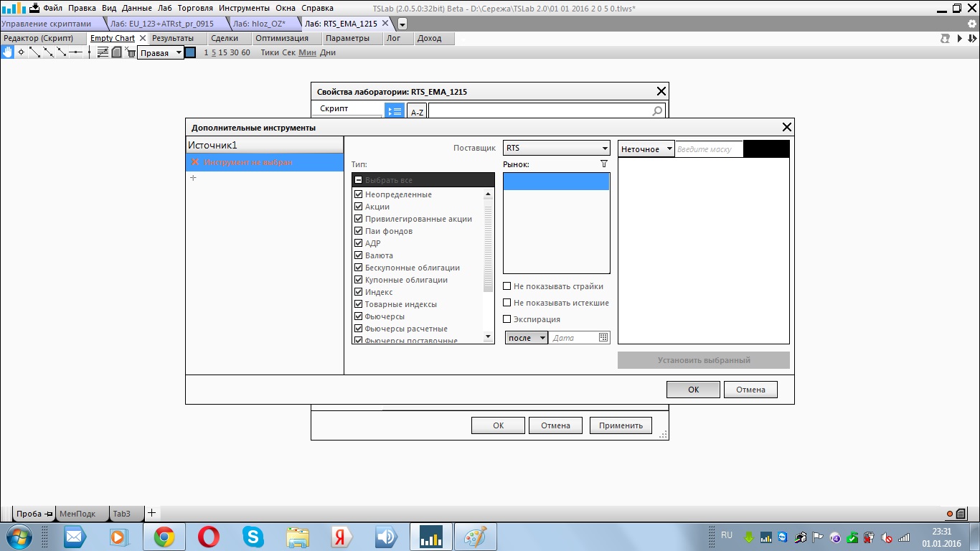980x551 pixels.
Task: Switch to the Лаб: hloz_OZ tab
Action: click(263, 24)
